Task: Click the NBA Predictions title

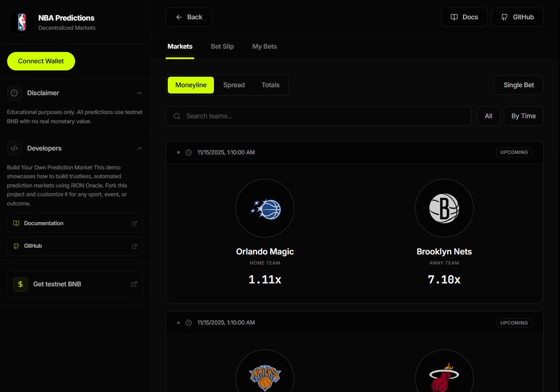Action: [66, 18]
